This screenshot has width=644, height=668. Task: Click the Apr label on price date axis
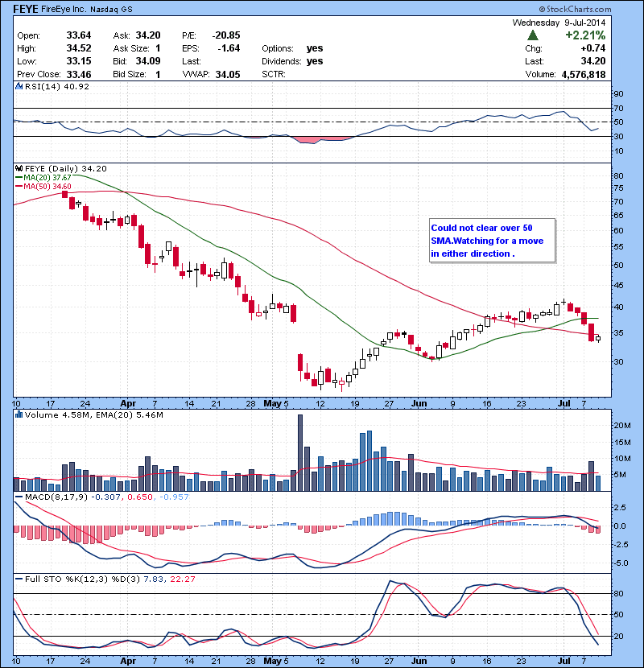click(127, 403)
